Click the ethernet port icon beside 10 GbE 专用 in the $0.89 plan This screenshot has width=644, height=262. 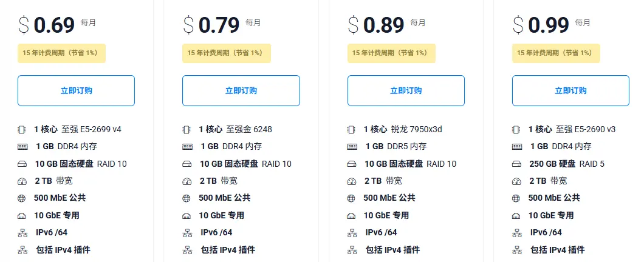352,216
